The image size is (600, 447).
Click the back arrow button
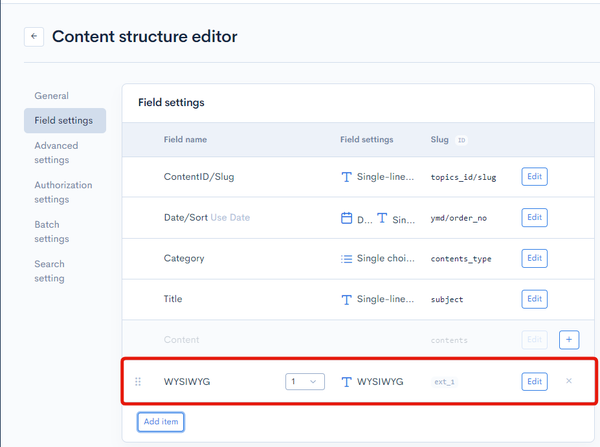pyautogui.click(x=34, y=37)
